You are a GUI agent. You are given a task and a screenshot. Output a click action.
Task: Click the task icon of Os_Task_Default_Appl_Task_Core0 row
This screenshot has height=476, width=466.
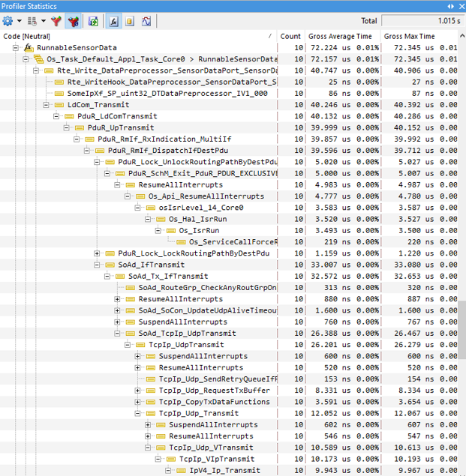coord(38,59)
